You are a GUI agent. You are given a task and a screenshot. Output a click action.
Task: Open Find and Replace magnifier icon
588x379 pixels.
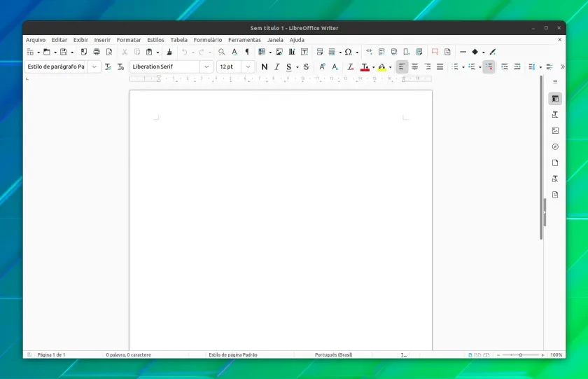(x=222, y=52)
